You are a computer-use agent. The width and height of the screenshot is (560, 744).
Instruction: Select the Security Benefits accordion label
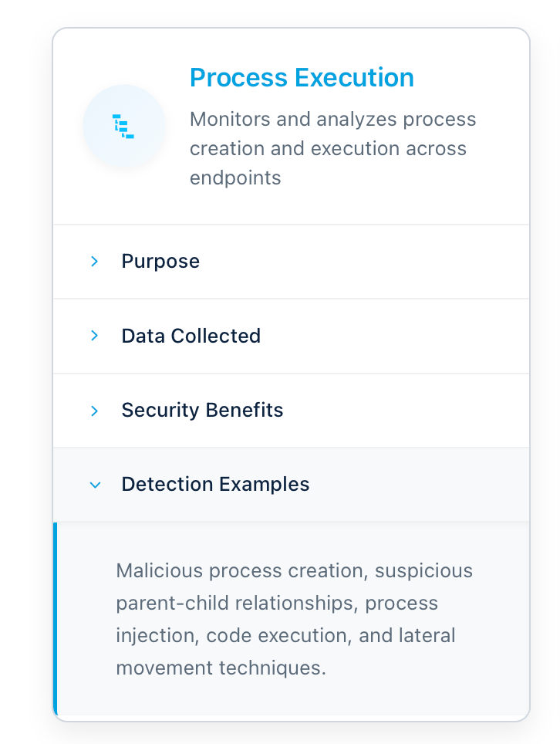[x=202, y=411]
